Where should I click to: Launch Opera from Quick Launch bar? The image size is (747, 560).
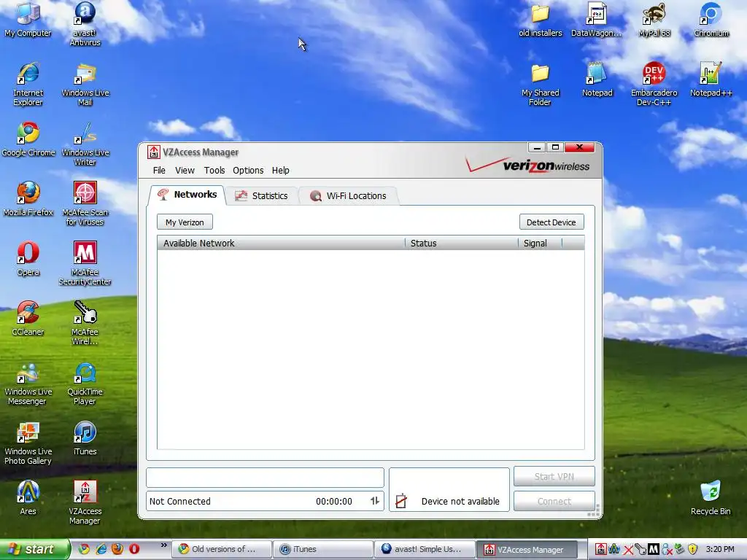134,549
